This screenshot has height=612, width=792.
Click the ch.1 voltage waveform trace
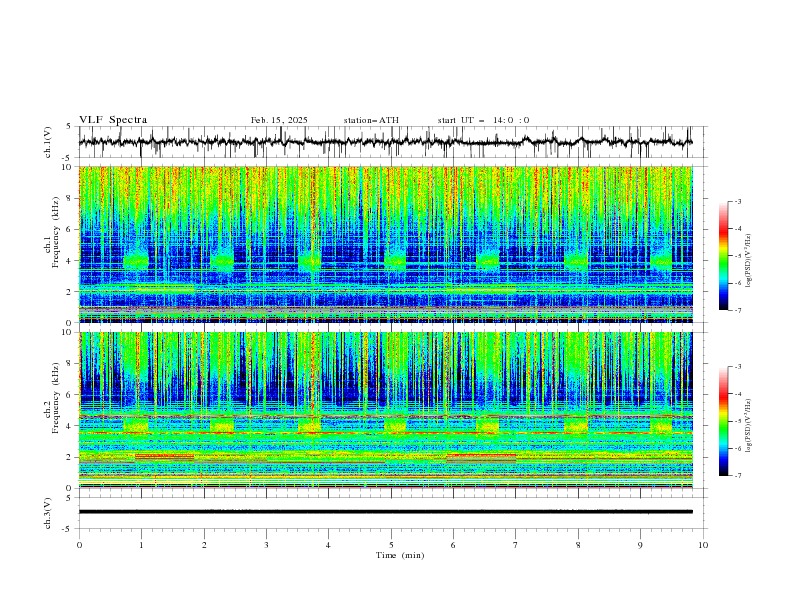[385, 142]
